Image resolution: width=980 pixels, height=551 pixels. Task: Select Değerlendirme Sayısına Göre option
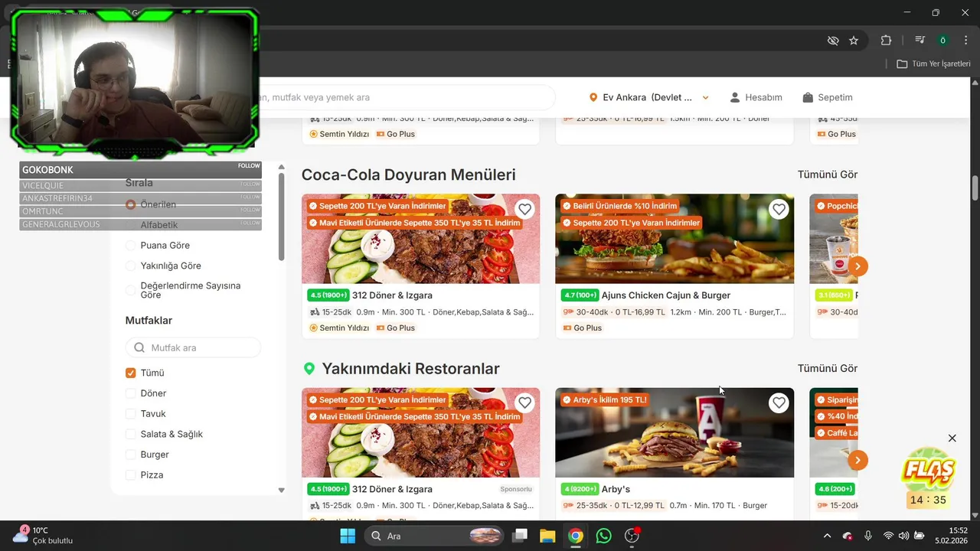[x=131, y=290]
